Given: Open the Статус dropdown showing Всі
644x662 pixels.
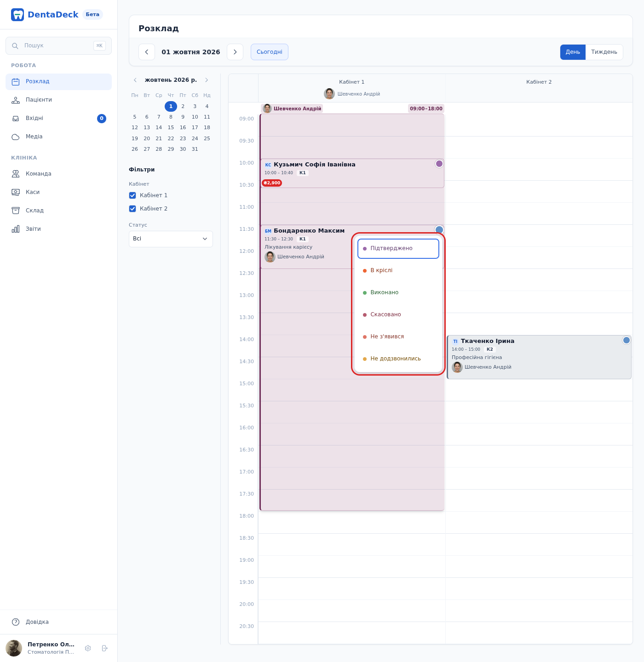Looking at the screenshot, I should tap(171, 239).
